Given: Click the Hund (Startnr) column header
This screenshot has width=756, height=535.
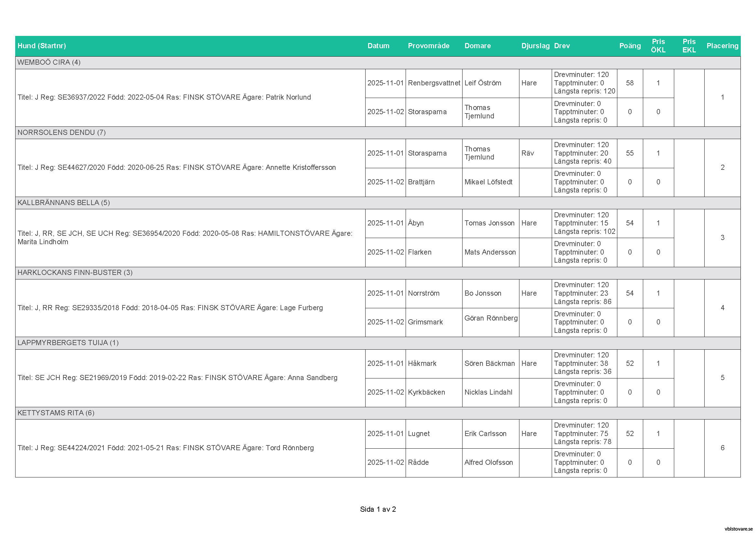Looking at the screenshot, I should click(42, 46).
